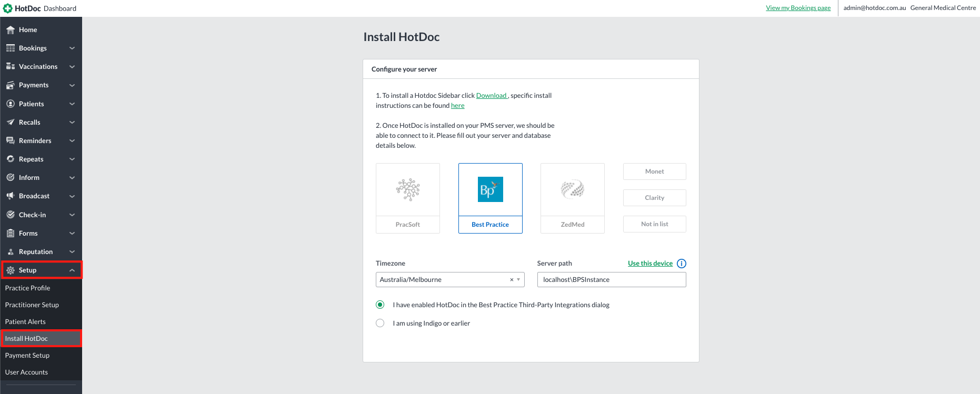Select the Best Practice third-party integrations radio
This screenshot has width=980, height=394.
pyautogui.click(x=380, y=305)
